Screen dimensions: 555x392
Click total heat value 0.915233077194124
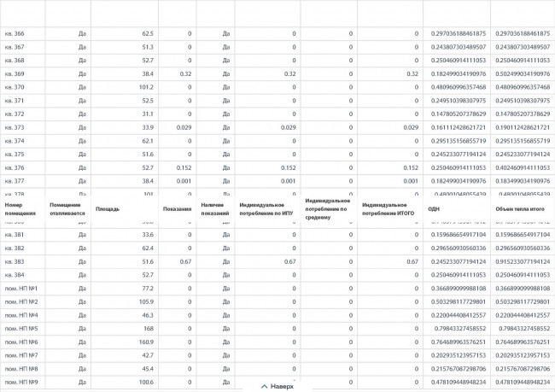pyautogui.click(x=523, y=261)
